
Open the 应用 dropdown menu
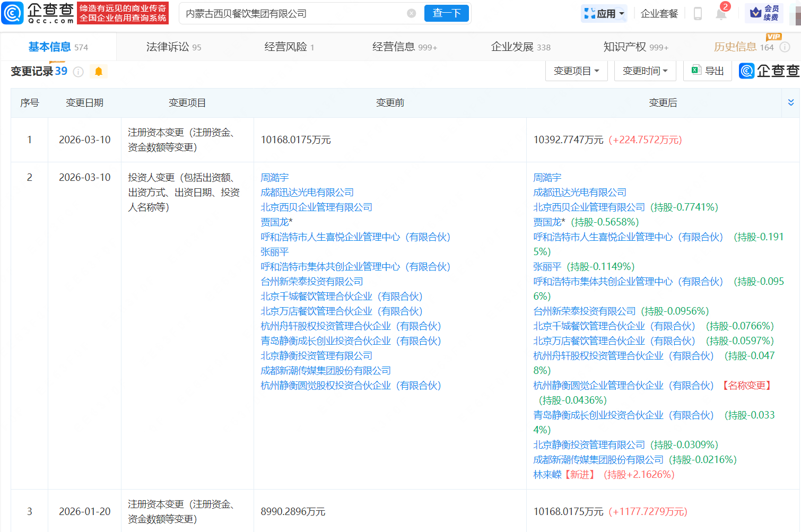point(604,13)
